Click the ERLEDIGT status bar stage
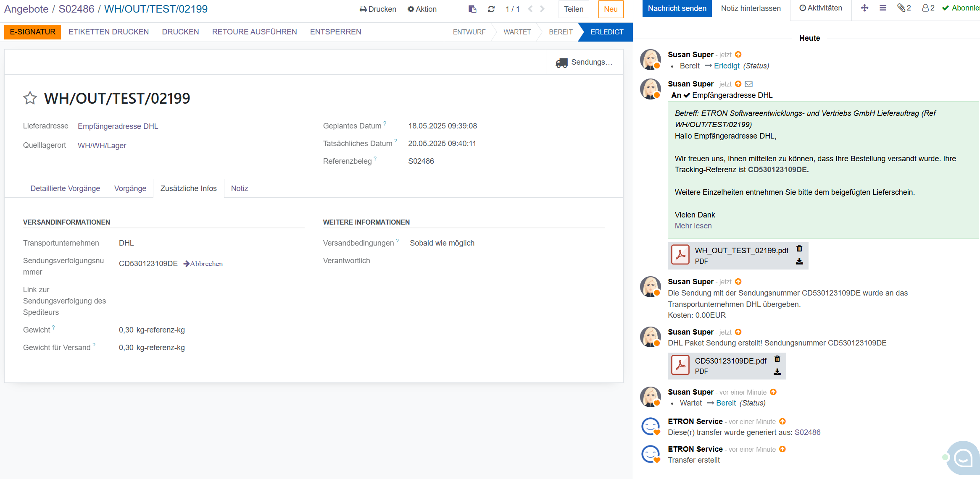 (606, 32)
